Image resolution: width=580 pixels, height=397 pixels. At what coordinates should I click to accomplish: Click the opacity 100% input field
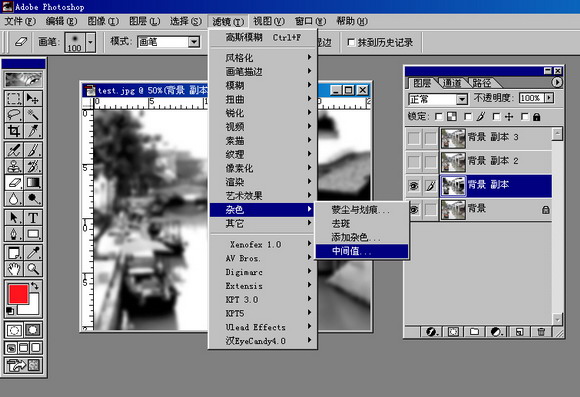tap(532, 98)
